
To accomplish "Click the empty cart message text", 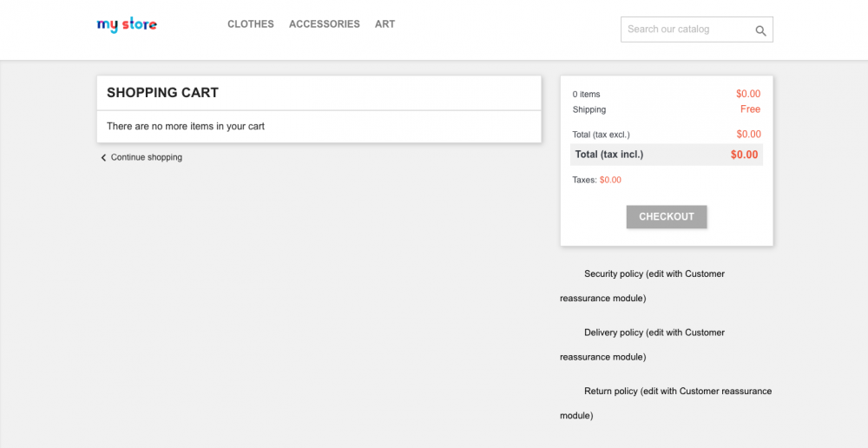I will [186, 127].
